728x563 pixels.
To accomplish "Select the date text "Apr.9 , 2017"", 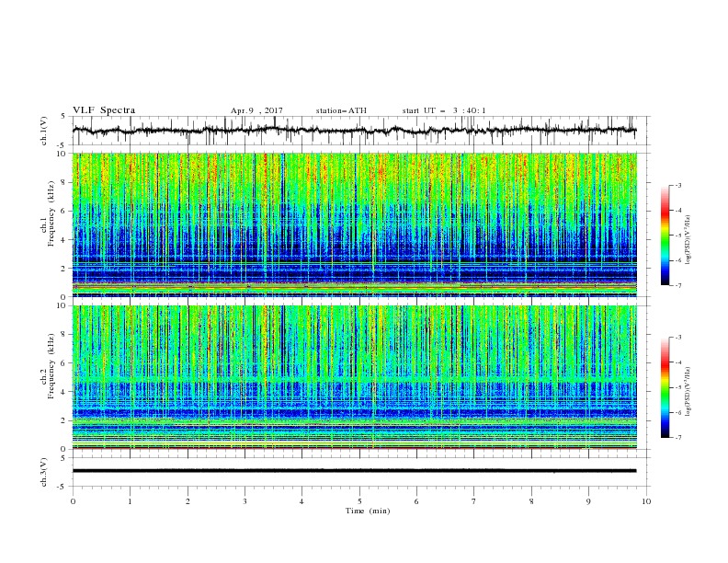I will pyautogui.click(x=256, y=110).
